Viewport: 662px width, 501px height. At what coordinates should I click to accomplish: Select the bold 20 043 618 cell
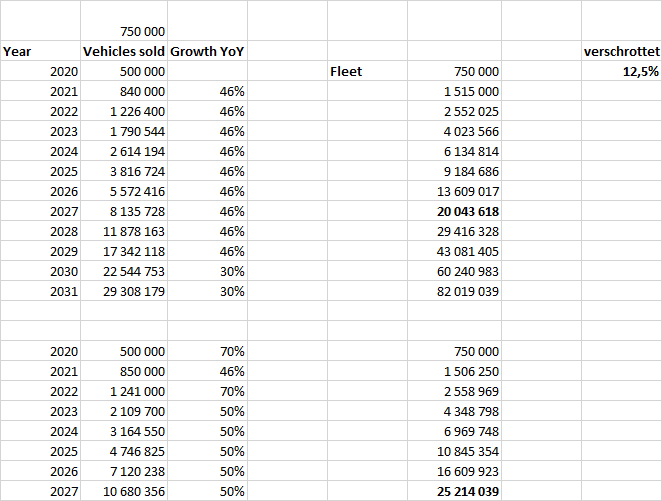click(x=454, y=212)
